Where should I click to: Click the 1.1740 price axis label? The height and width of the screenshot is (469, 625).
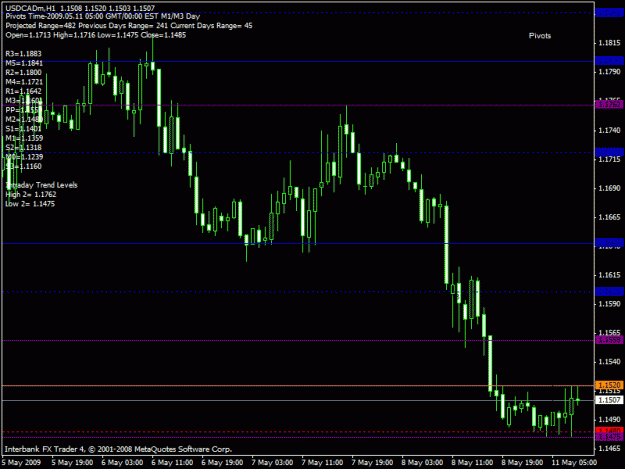coord(609,130)
